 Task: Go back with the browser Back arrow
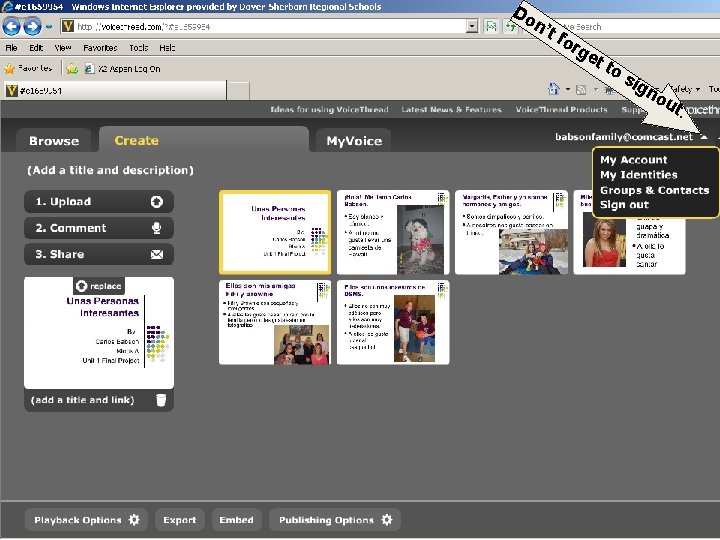pos(11,26)
